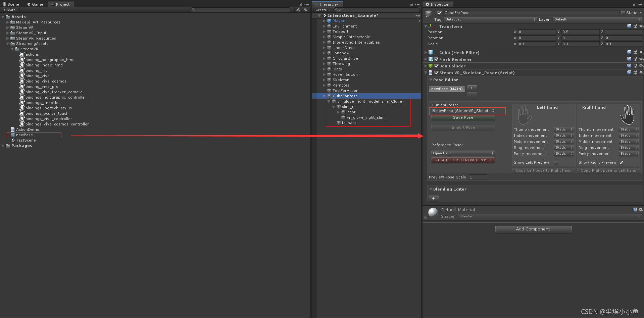This screenshot has height=318, width=644.
Task: Open Box Collider preset selector icon
Action: [x=635, y=66]
